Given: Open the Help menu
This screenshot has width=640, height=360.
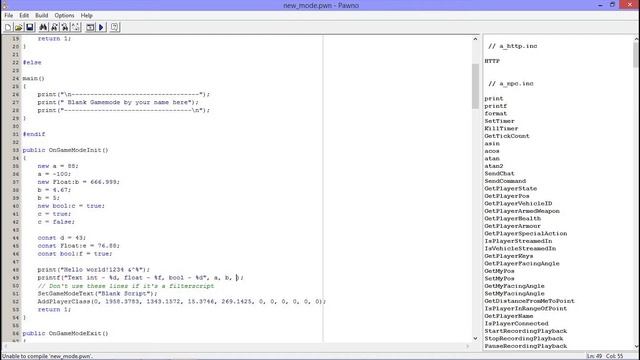Looking at the screenshot, I should click(x=87, y=16).
